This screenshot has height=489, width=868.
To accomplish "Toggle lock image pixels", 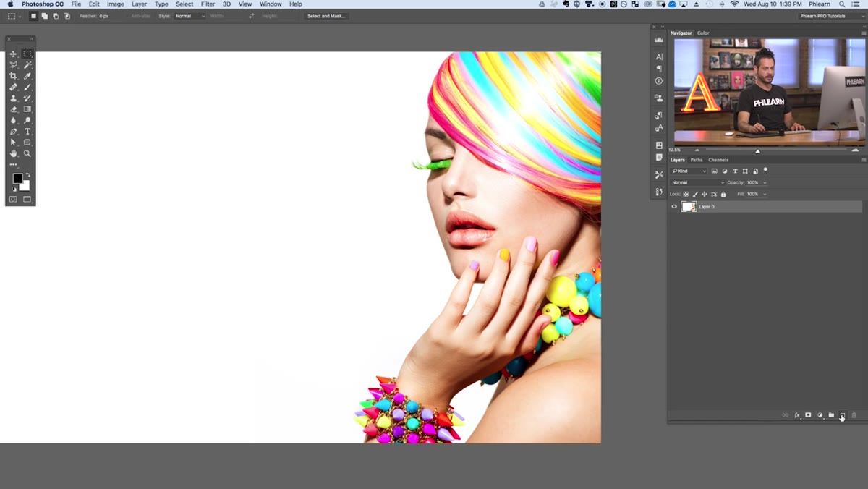I will 695,194.
